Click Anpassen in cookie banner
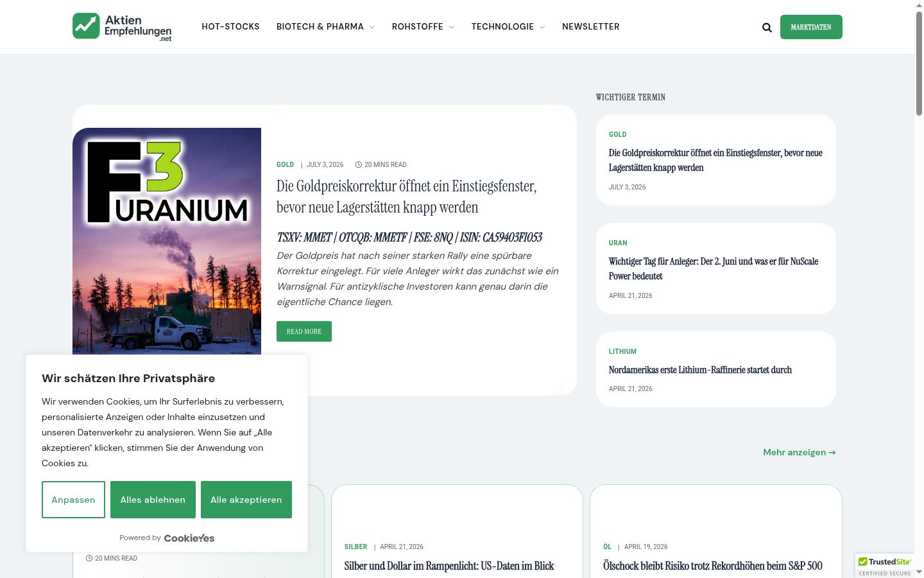Image resolution: width=924 pixels, height=578 pixels. (x=73, y=500)
